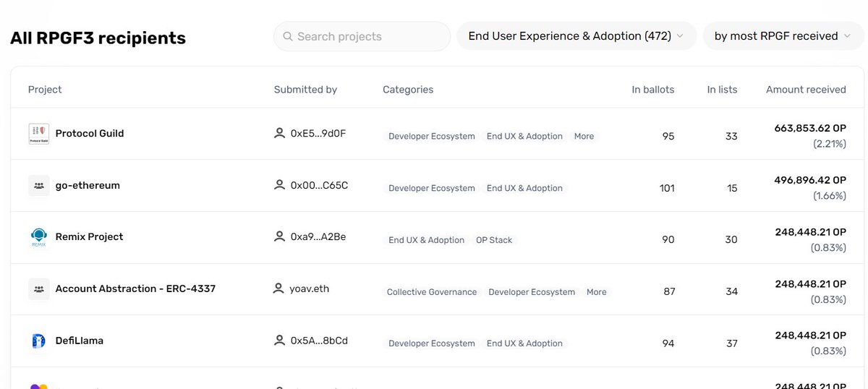Click End UX & Adoption tag in Protocol Guild row
This screenshot has height=389, width=868.
524,136
